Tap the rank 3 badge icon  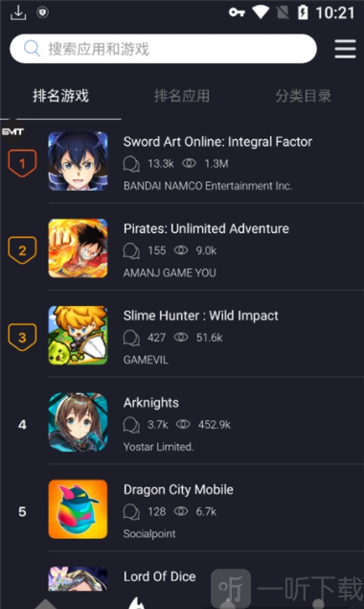[x=22, y=338]
